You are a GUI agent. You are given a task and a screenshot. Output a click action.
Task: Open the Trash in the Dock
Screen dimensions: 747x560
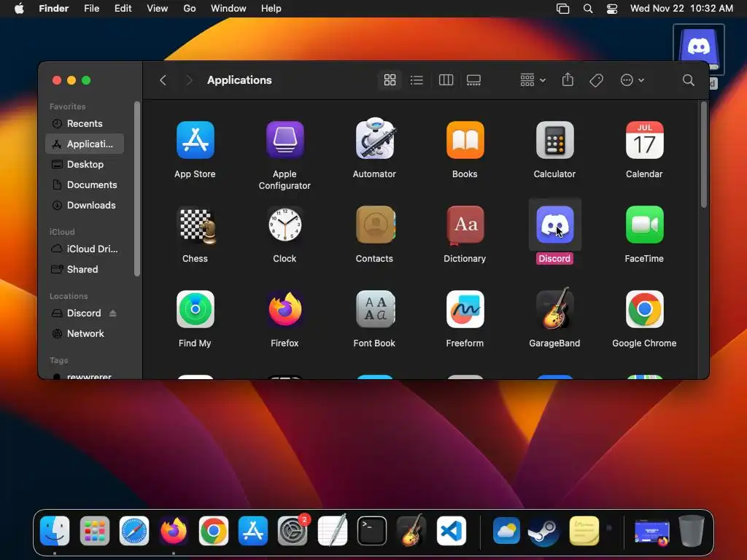692,531
